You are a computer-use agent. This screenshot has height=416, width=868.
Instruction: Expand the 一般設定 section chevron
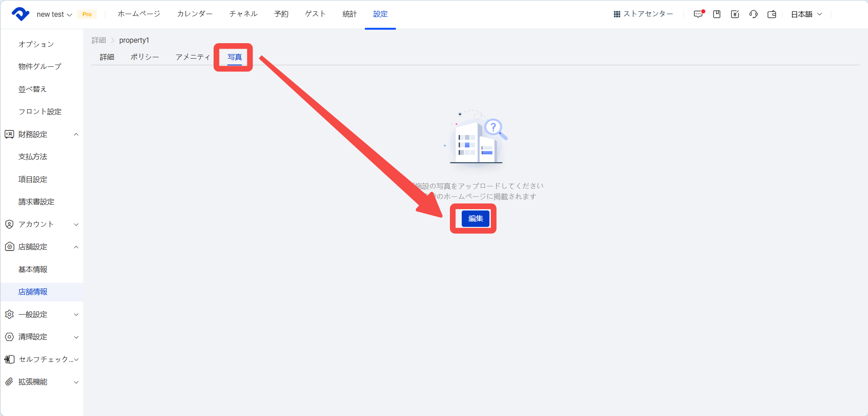(x=76, y=314)
